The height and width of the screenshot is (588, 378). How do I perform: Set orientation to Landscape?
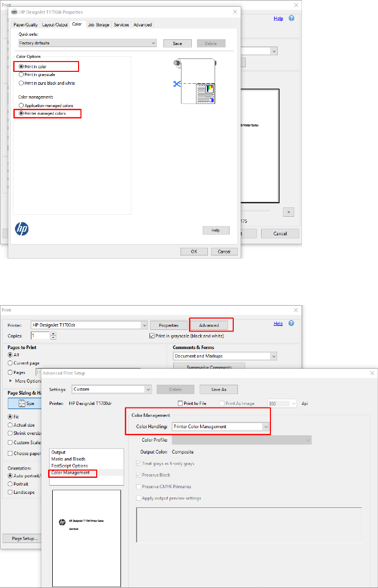[x=21, y=492]
